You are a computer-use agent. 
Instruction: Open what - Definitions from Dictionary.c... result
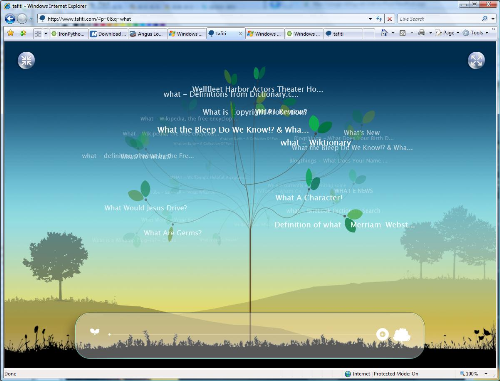click(x=231, y=94)
